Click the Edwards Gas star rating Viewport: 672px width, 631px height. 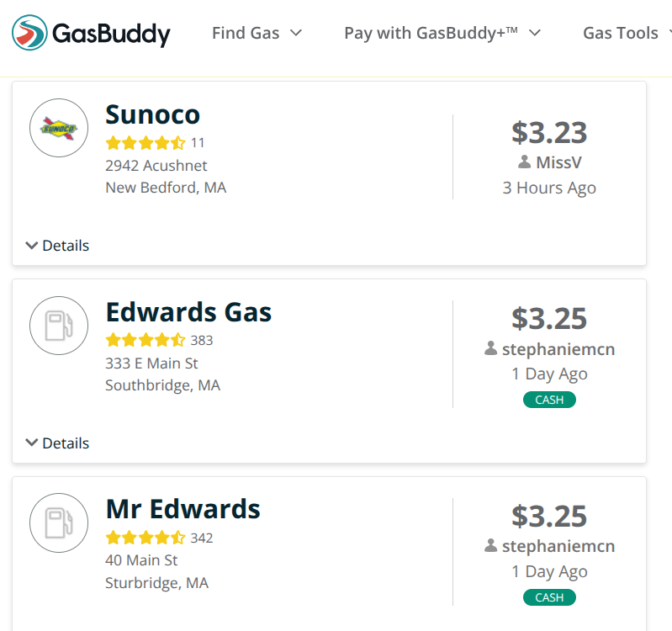click(x=145, y=341)
